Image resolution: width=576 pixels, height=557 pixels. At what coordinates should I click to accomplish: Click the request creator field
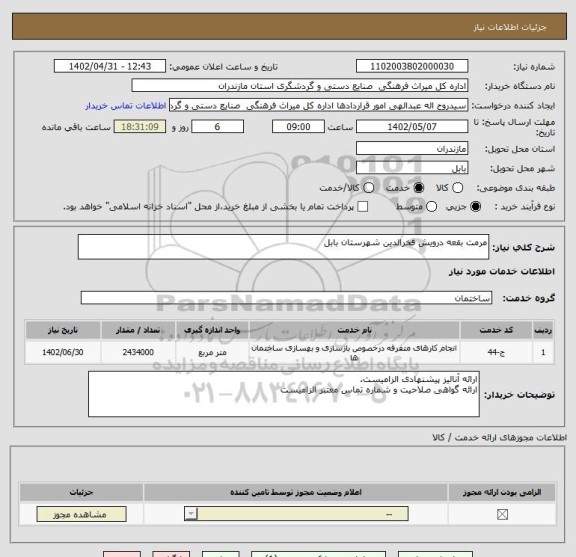[x=318, y=105]
